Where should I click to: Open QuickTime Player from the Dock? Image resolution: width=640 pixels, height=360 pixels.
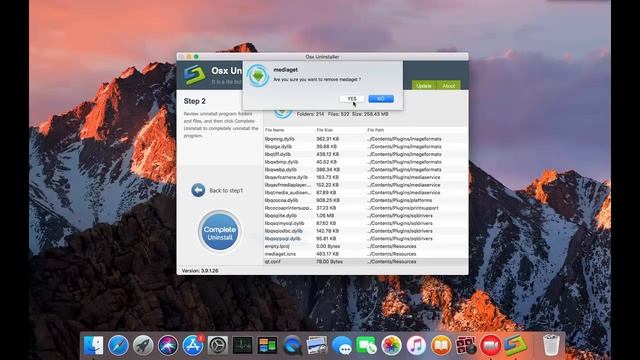292,345
